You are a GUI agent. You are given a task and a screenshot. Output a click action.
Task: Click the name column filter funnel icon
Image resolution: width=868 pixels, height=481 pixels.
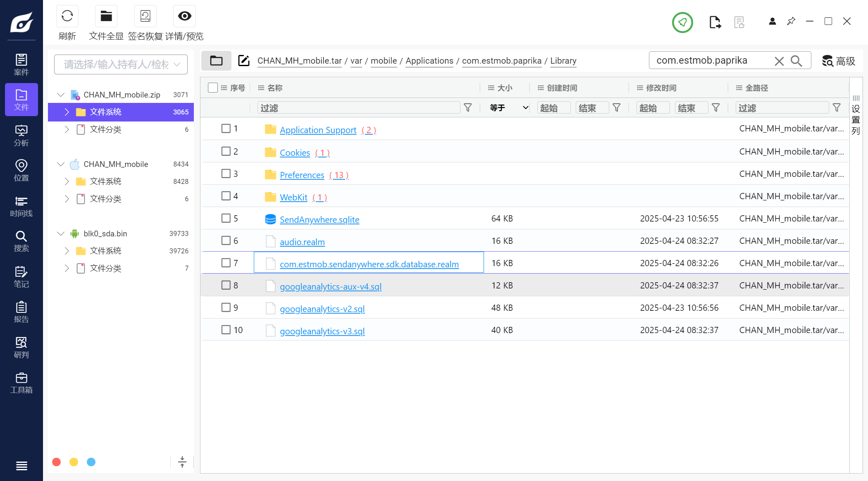click(468, 108)
